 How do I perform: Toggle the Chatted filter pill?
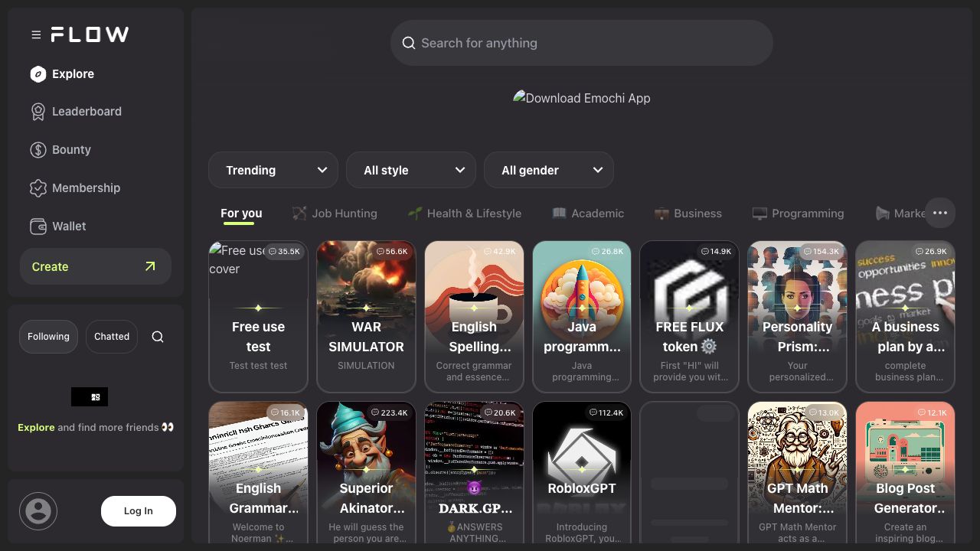[112, 337]
